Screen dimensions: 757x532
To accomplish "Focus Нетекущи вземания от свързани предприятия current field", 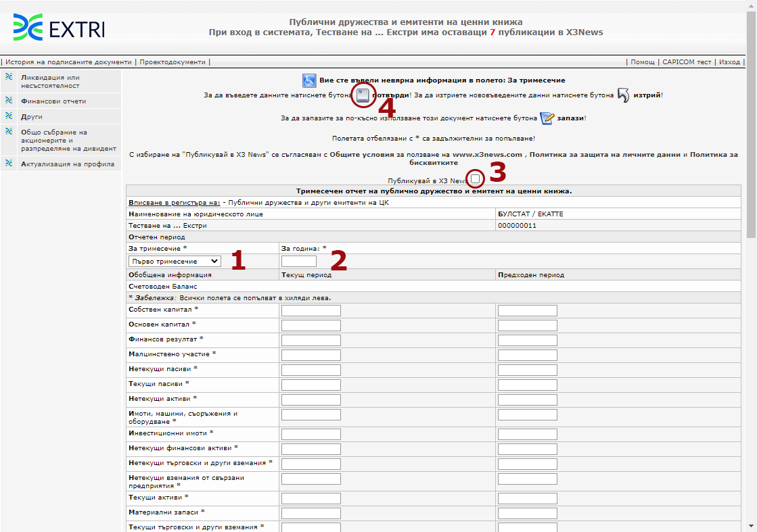I will tap(311, 479).
